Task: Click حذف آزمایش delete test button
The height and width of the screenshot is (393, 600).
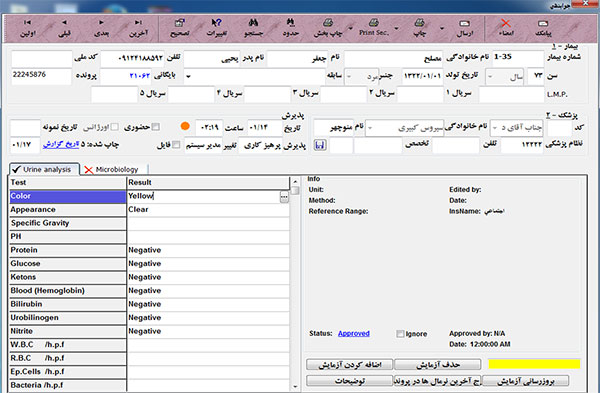Action: pos(437,365)
